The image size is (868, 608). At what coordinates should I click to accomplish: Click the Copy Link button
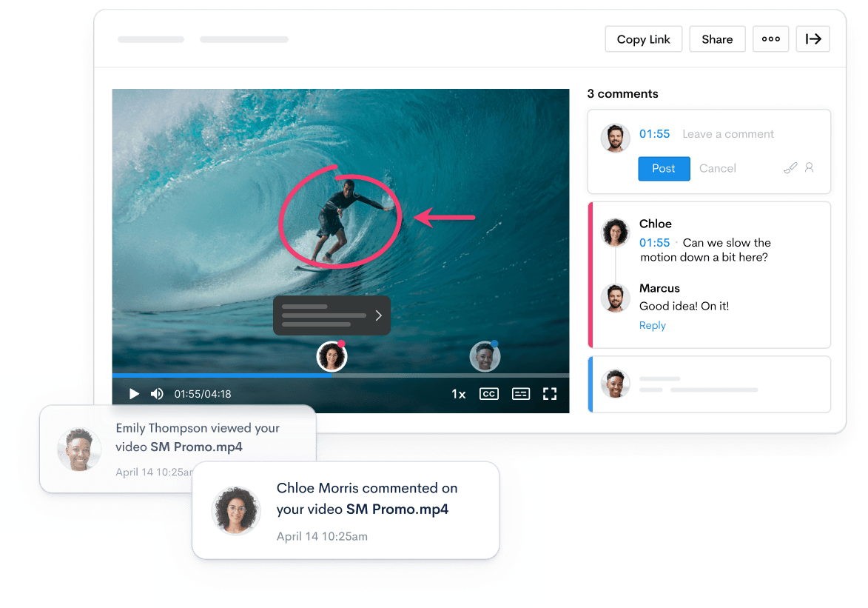643,39
